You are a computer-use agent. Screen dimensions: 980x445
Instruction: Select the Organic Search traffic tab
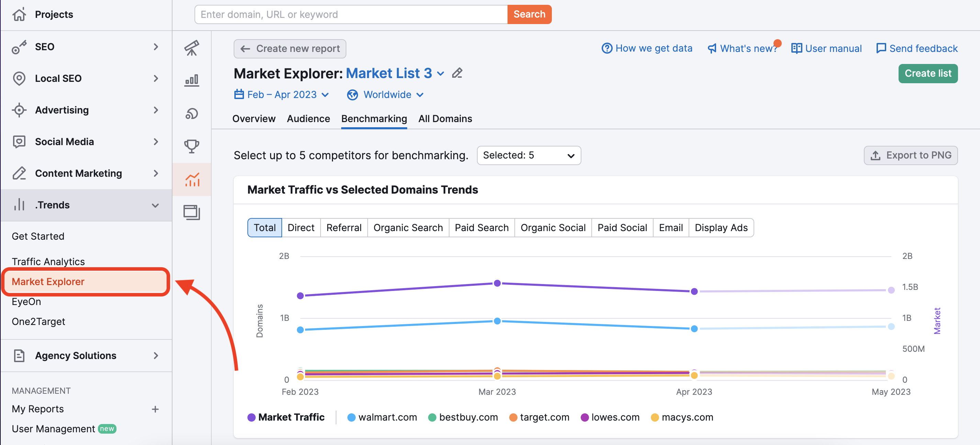[408, 228]
